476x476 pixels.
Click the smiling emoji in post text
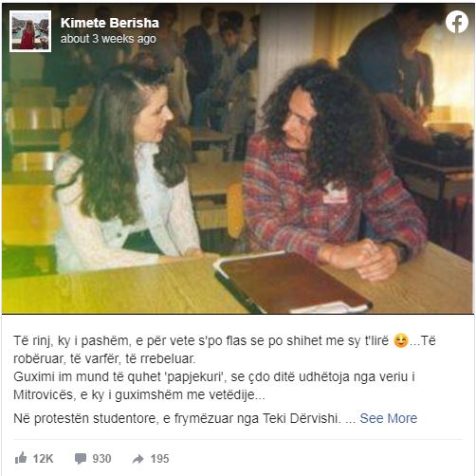click(x=401, y=341)
